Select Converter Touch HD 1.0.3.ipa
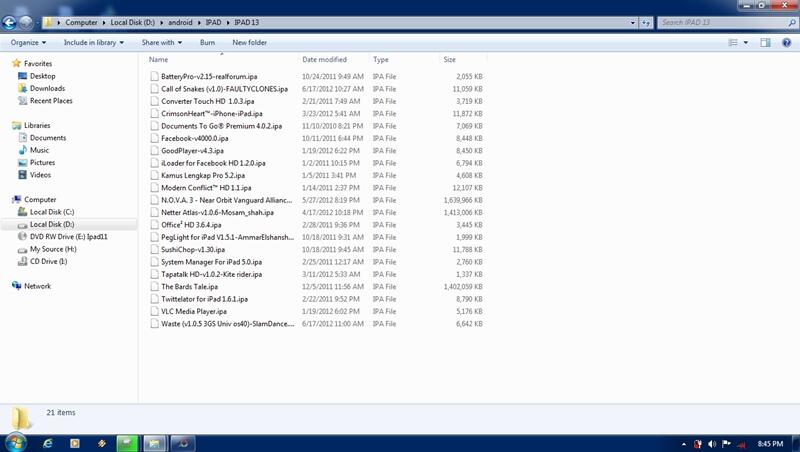This screenshot has height=452, width=800. tap(208, 101)
